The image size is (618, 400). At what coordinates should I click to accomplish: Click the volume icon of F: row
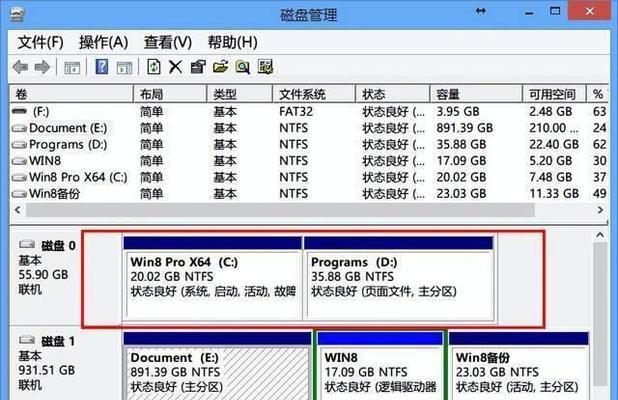(19, 112)
